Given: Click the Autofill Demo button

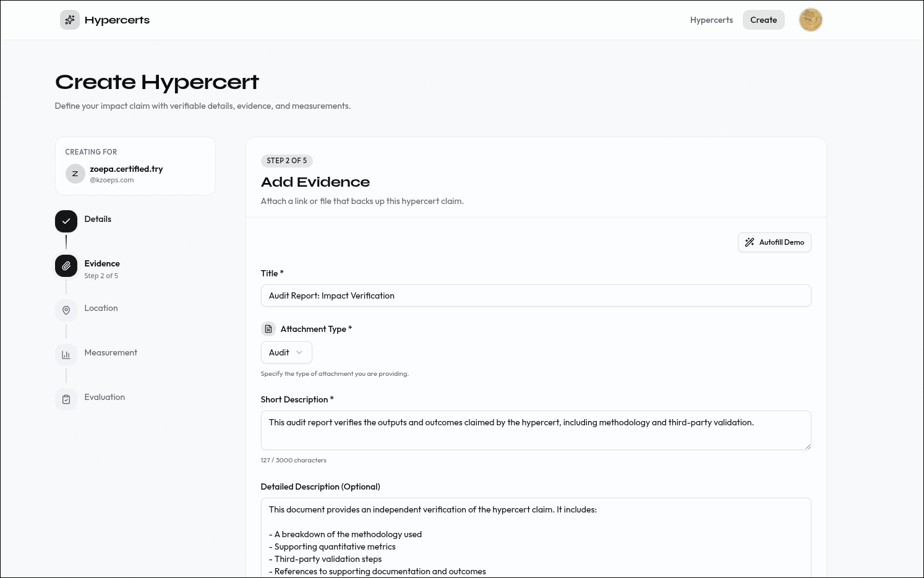Looking at the screenshot, I should [774, 242].
